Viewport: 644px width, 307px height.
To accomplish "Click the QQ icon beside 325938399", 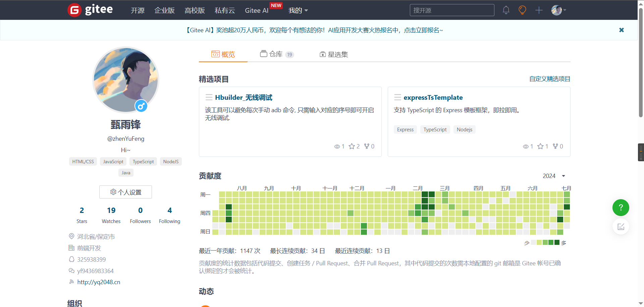I will [x=71, y=259].
